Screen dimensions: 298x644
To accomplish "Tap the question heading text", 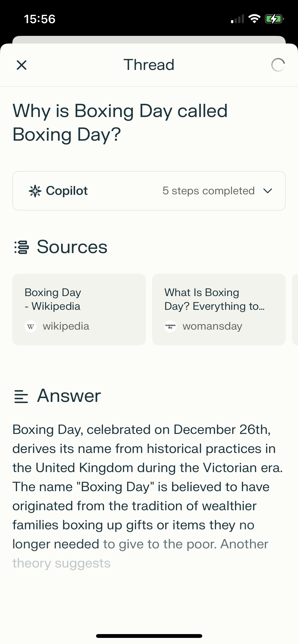I will tap(120, 123).
